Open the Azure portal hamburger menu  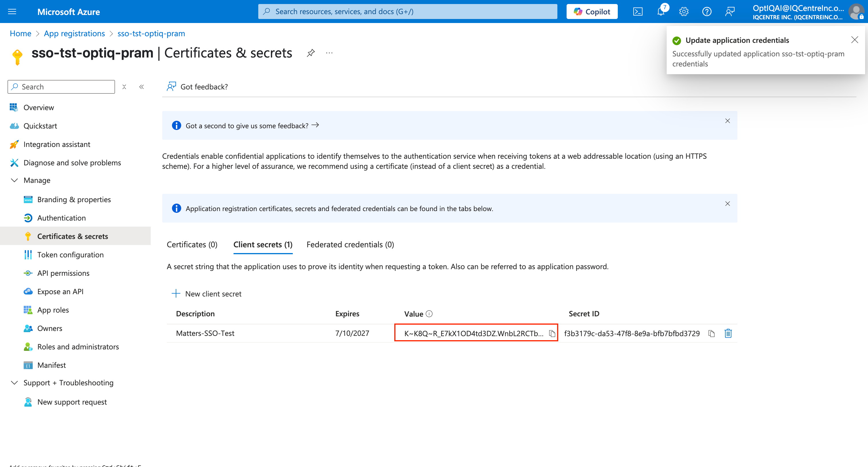[x=12, y=12]
